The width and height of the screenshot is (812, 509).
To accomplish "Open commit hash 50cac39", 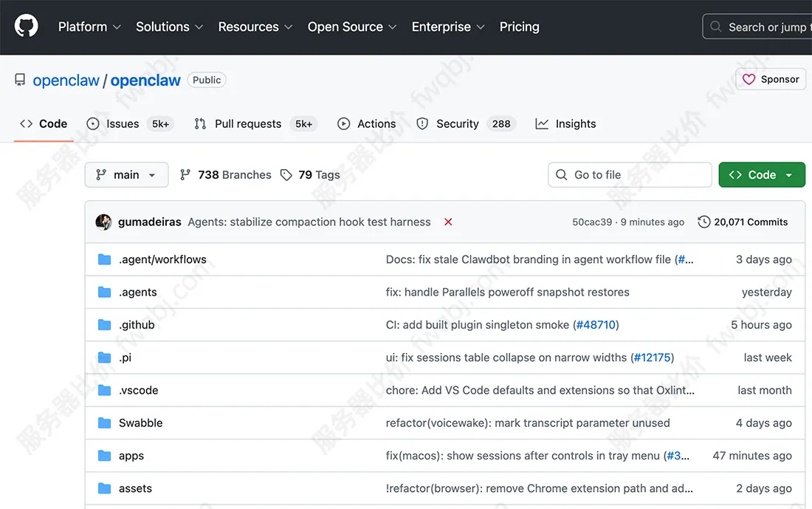I will pyautogui.click(x=591, y=222).
